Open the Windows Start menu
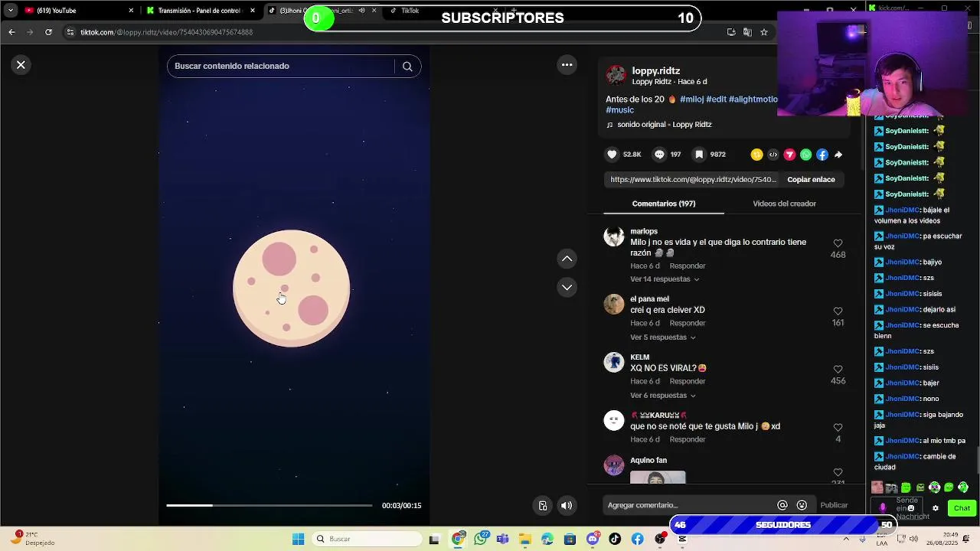The image size is (980, 551). tap(298, 539)
